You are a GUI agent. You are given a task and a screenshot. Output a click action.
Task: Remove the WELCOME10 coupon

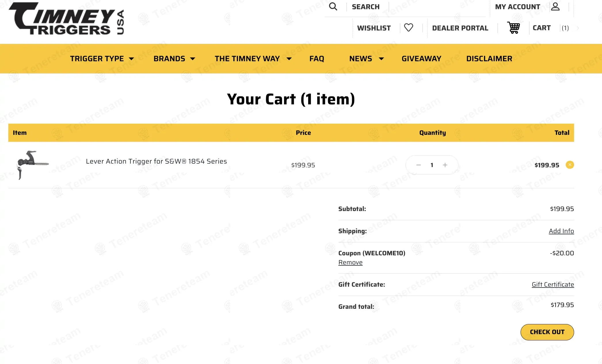click(x=350, y=263)
